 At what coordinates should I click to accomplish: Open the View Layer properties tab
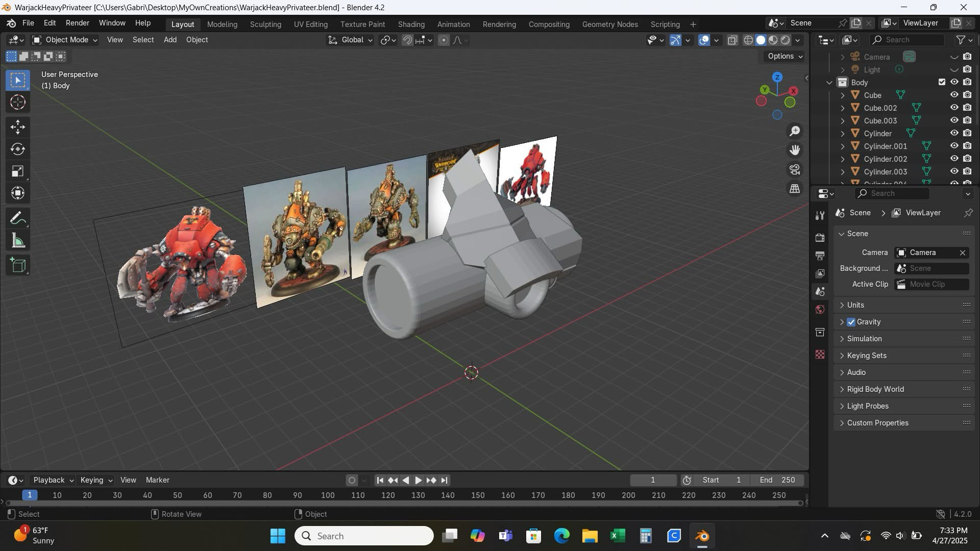tap(820, 274)
